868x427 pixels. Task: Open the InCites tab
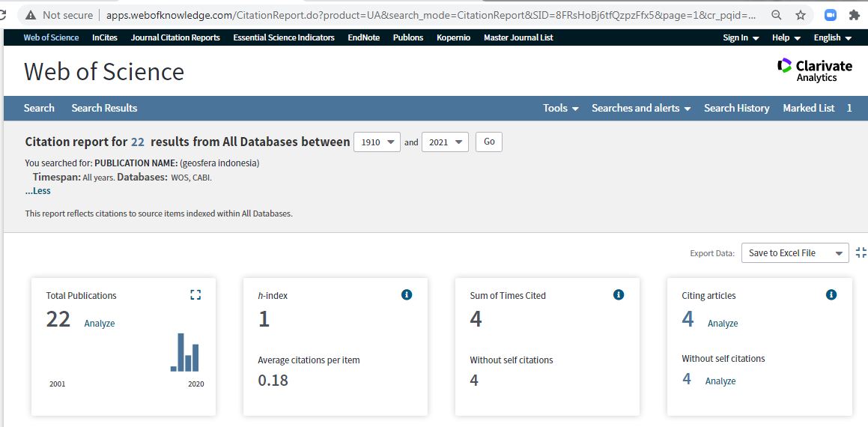(x=105, y=37)
